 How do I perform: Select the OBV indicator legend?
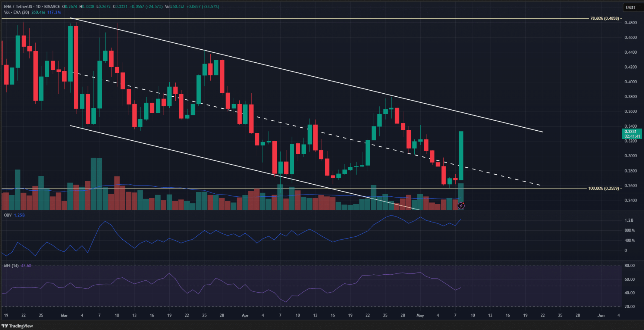click(x=7, y=215)
